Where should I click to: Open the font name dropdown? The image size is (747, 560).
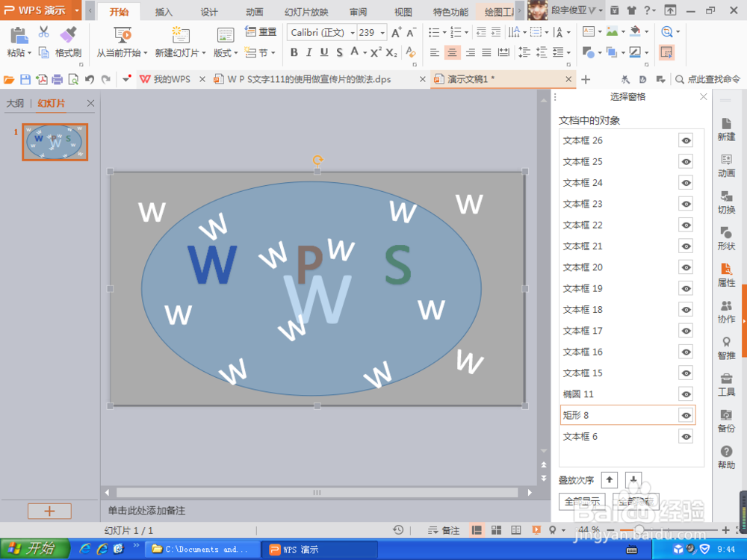click(353, 33)
